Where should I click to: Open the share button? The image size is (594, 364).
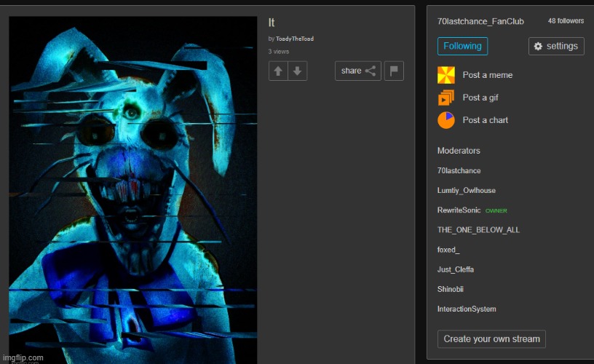coord(358,71)
